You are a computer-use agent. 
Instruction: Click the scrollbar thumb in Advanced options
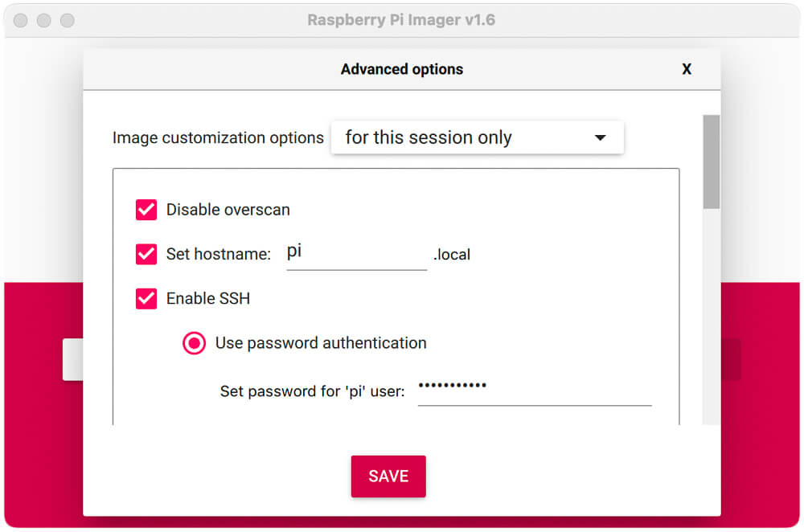pos(711,162)
